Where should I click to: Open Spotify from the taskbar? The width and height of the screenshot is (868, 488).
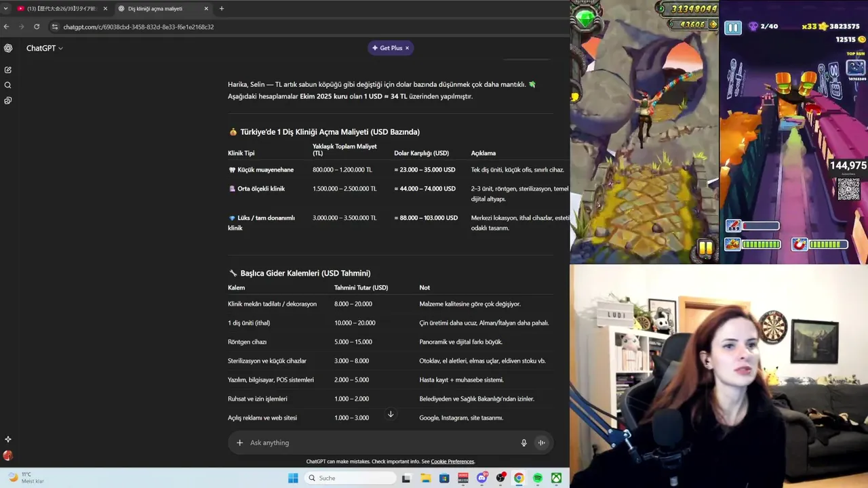click(x=538, y=478)
